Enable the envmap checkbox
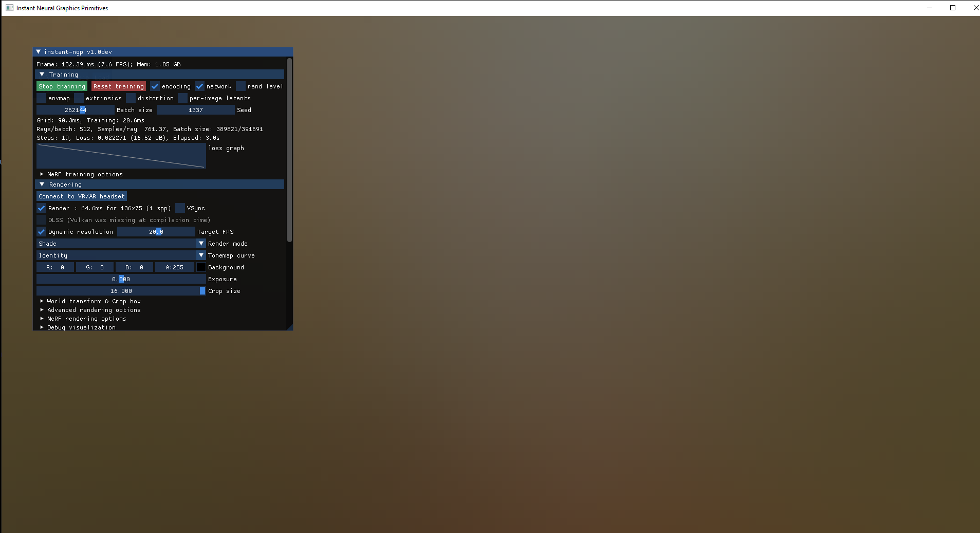 coord(42,98)
